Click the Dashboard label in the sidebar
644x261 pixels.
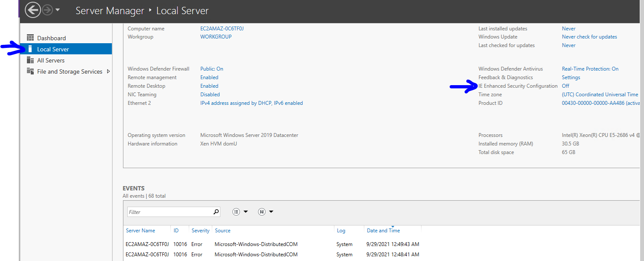[x=51, y=38]
